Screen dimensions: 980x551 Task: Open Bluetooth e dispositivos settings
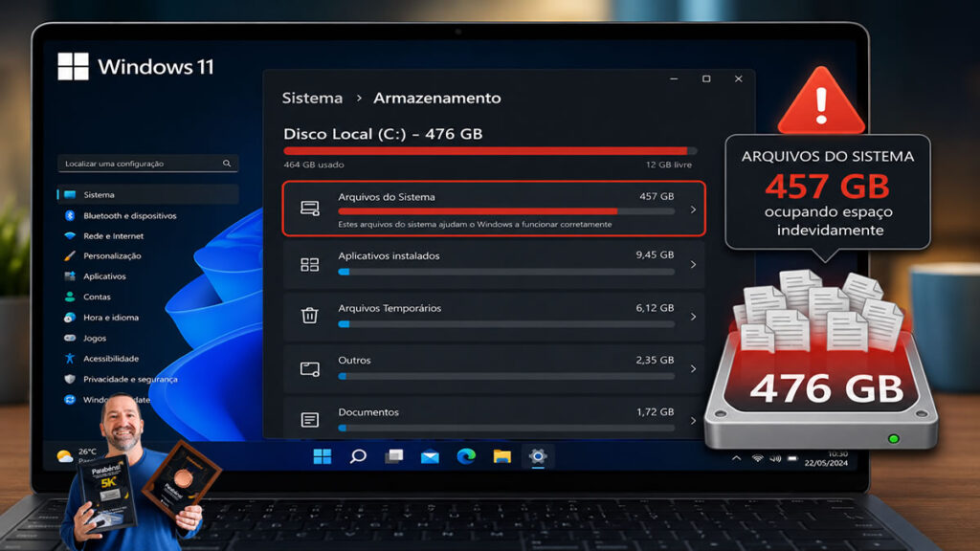pyautogui.click(x=129, y=215)
